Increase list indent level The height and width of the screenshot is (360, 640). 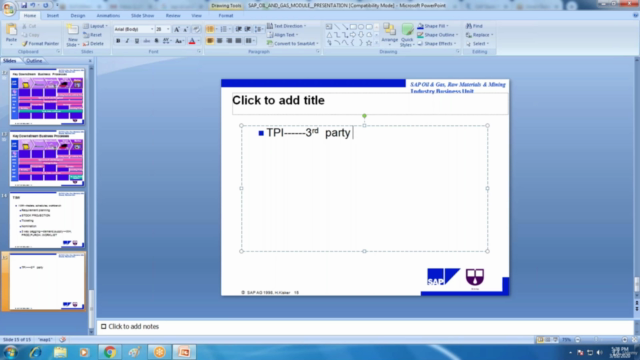[x=248, y=29]
